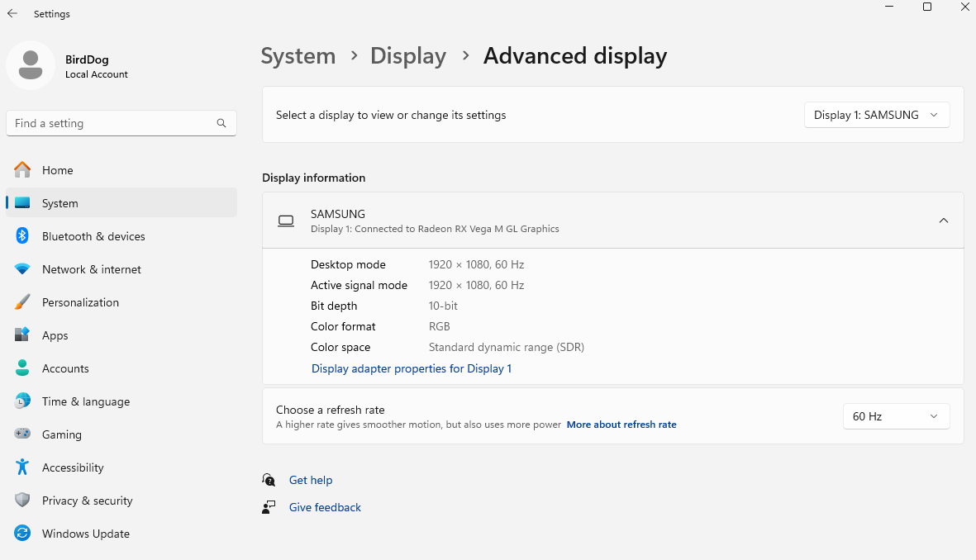Click More about refresh rate link
This screenshot has width=976, height=560.
pos(621,425)
